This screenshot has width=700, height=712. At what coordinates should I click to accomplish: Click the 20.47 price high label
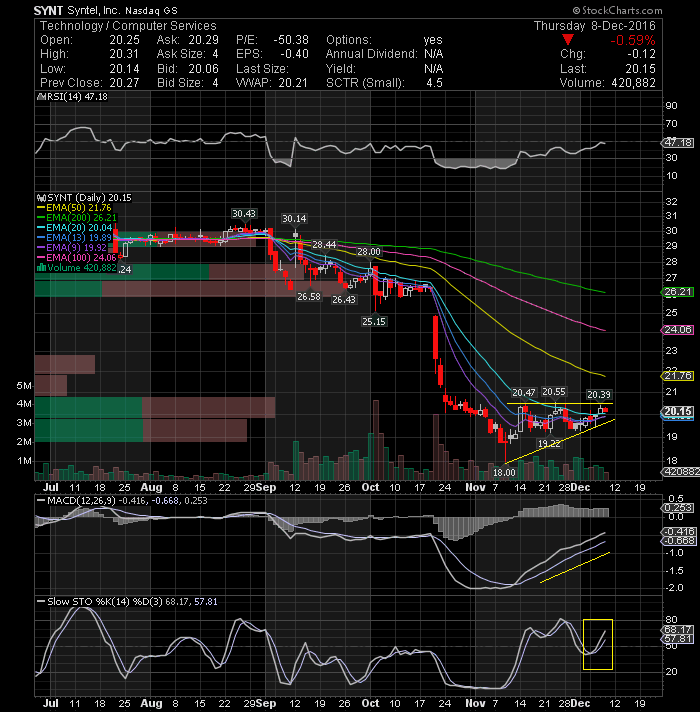pos(524,393)
